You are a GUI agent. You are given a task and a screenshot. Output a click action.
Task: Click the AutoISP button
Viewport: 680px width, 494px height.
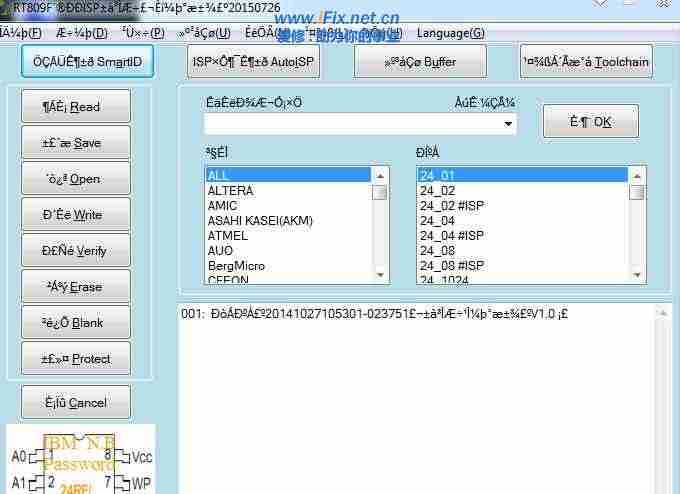click(x=252, y=62)
